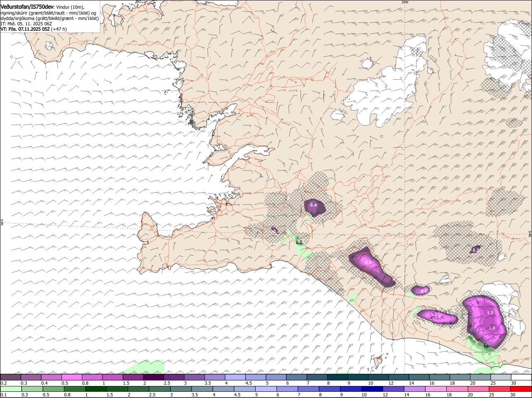Pick the upper legend swatch labeled 3
Screen dimensions: 532x398
pyautogui.click(x=195, y=377)
